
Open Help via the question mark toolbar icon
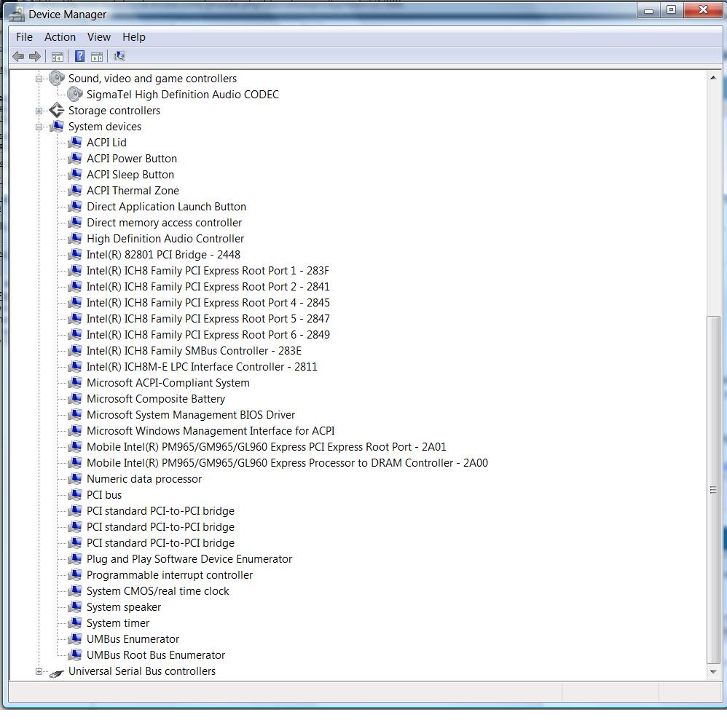[x=80, y=57]
